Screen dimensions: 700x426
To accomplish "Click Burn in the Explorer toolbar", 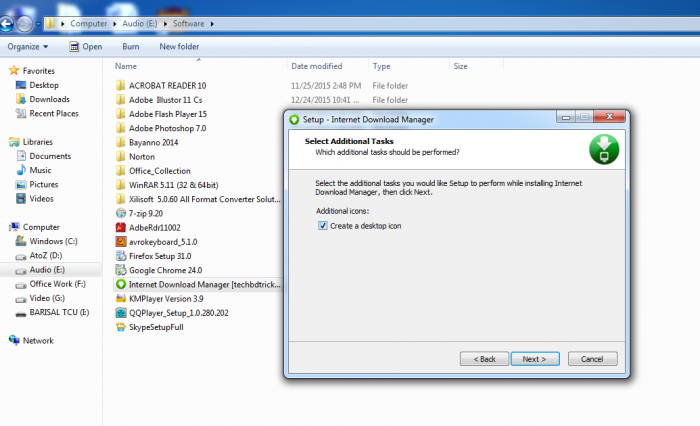I will (x=131, y=46).
